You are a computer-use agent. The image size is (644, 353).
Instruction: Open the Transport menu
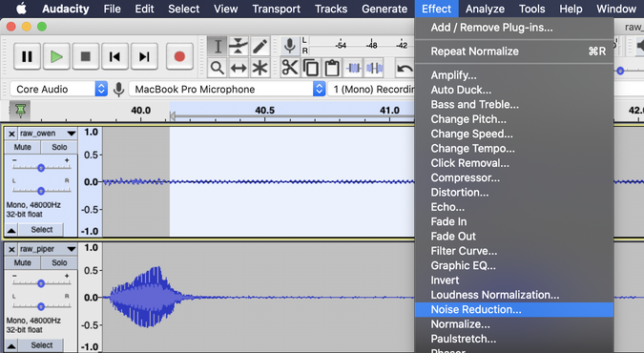276,9
